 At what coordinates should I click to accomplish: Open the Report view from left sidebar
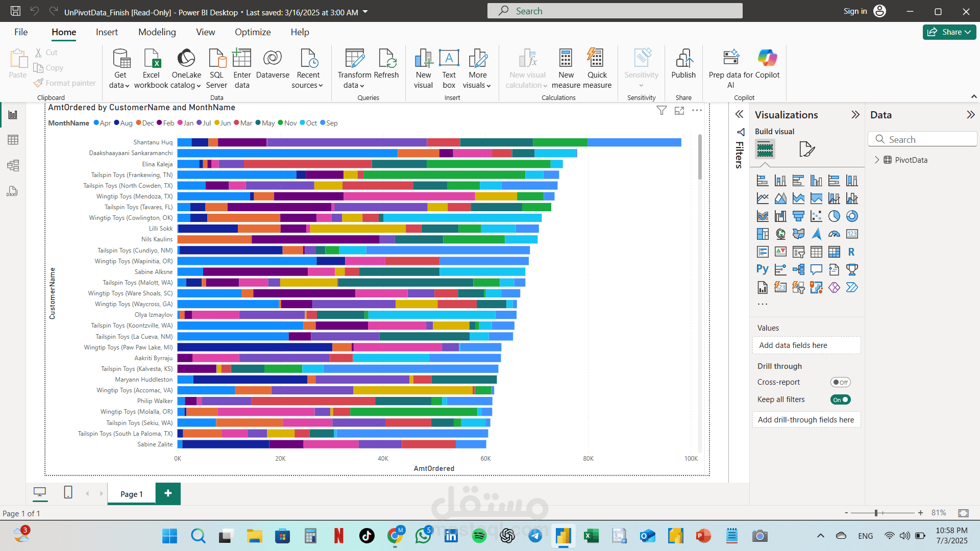tap(13, 115)
